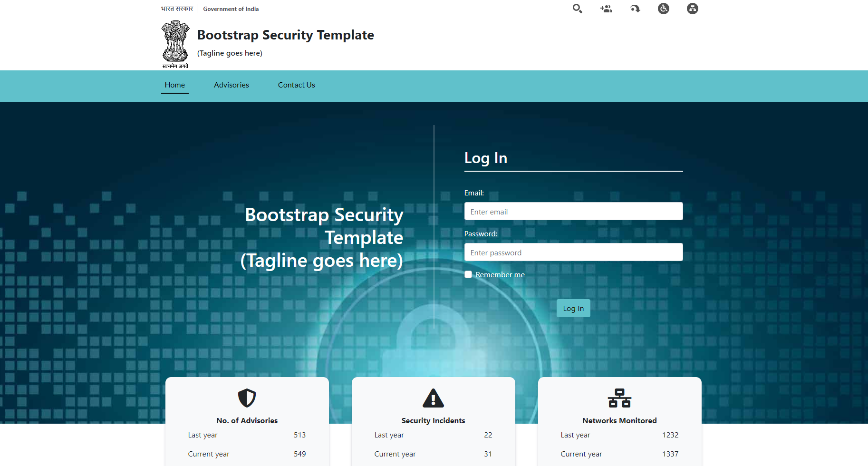The width and height of the screenshot is (868, 466).
Task: Click the Government of India link
Action: pos(231,9)
